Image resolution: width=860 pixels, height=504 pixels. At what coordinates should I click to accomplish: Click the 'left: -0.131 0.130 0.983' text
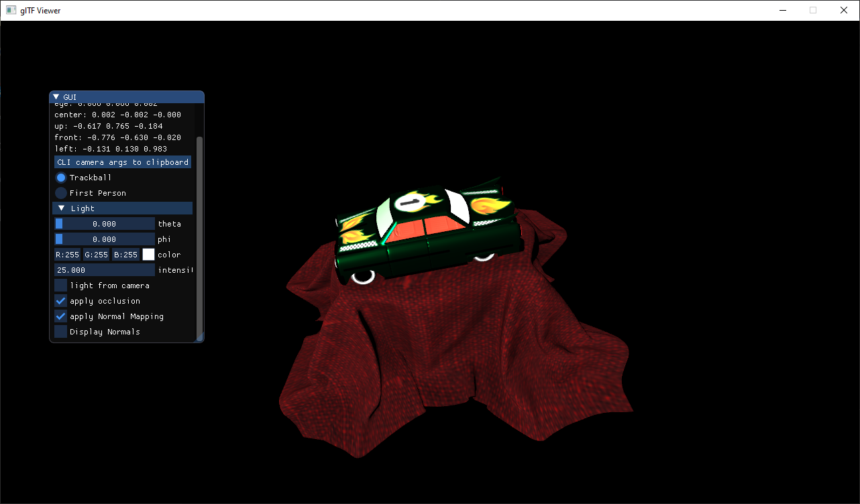pyautogui.click(x=111, y=149)
